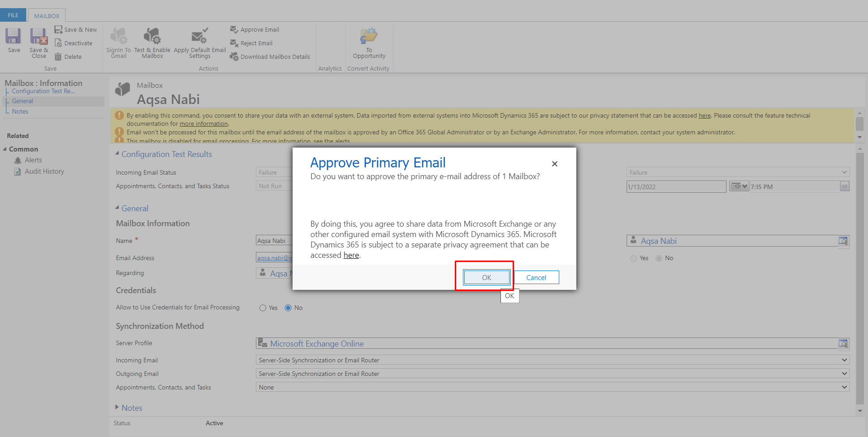The height and width of the screenshot is (437, 868).
Task: Click the Save & Close icon
Action: click(x=39, y=36)
